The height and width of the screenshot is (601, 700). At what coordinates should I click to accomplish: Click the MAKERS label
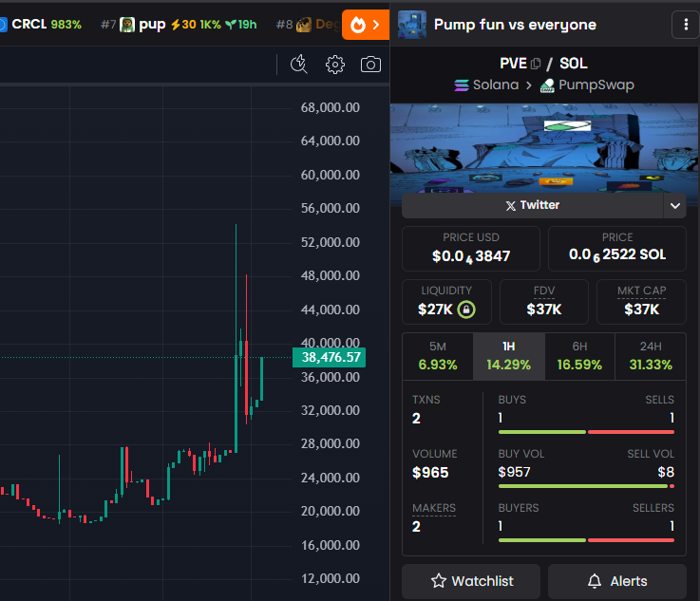(x=434, y=508)
